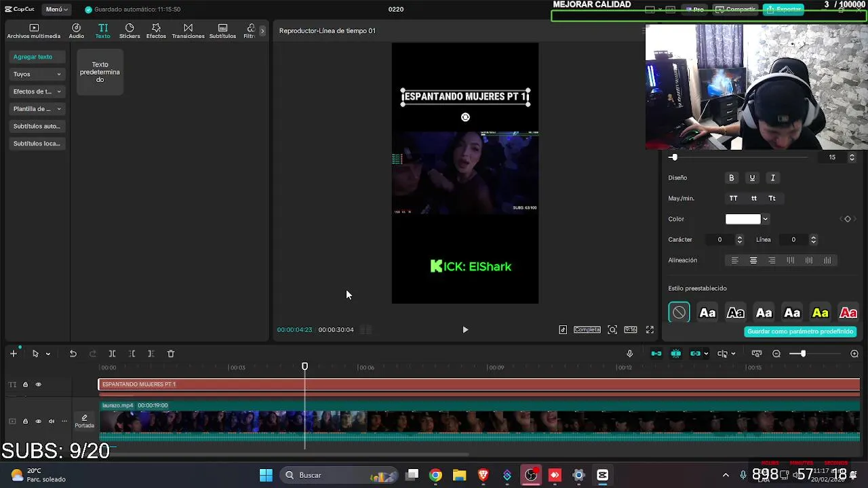Open the Stickers tab
This screenshot has height=488, width=868.
click(130, 31)
